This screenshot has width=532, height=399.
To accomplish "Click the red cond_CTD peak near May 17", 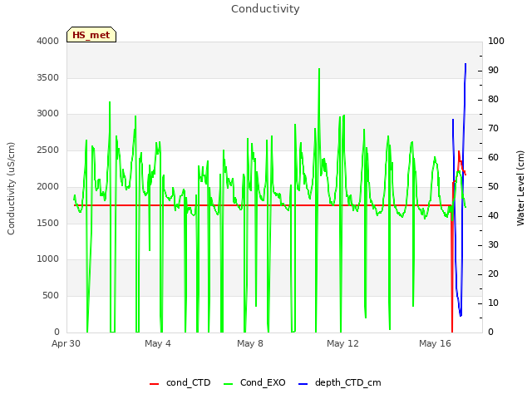I will coord(459,151).
